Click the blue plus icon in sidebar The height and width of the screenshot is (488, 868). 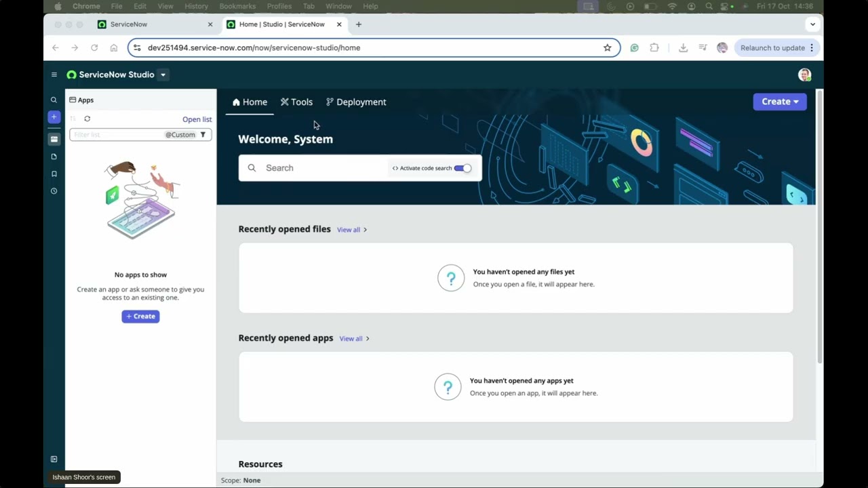(x=54, y=117)
